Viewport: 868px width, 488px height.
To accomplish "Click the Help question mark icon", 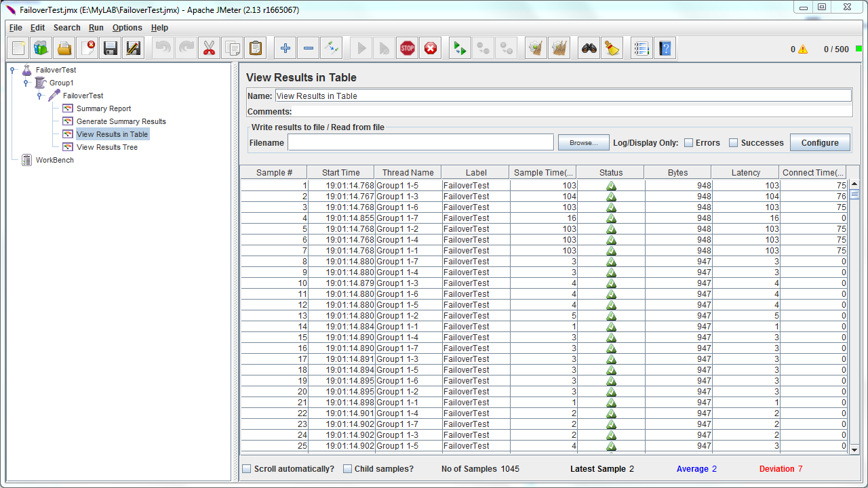I will [665, 48].
